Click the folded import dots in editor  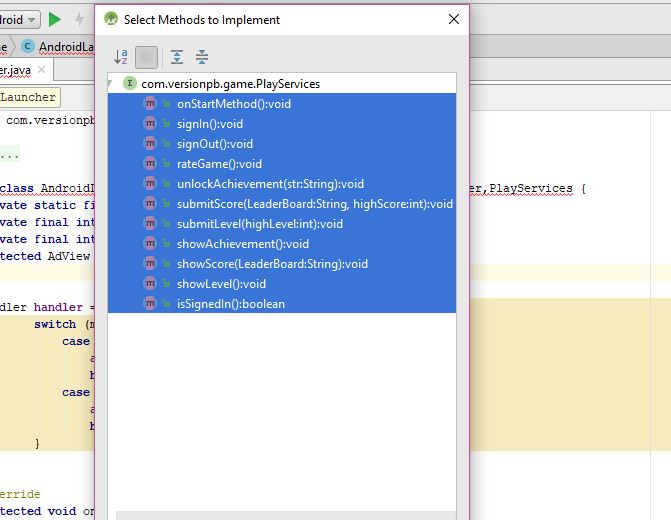[9, 154]
